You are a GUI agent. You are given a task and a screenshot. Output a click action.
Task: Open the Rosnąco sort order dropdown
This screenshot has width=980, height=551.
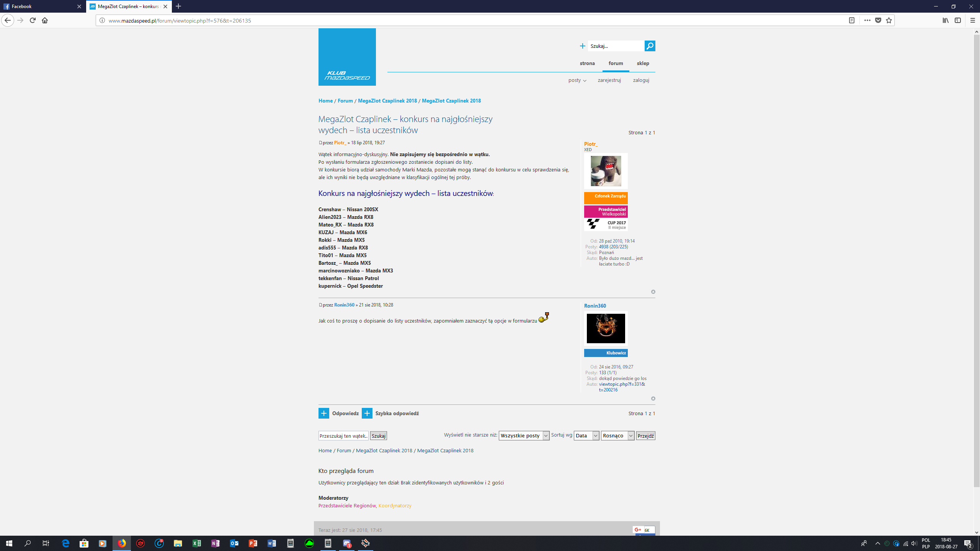click(617, 435)
